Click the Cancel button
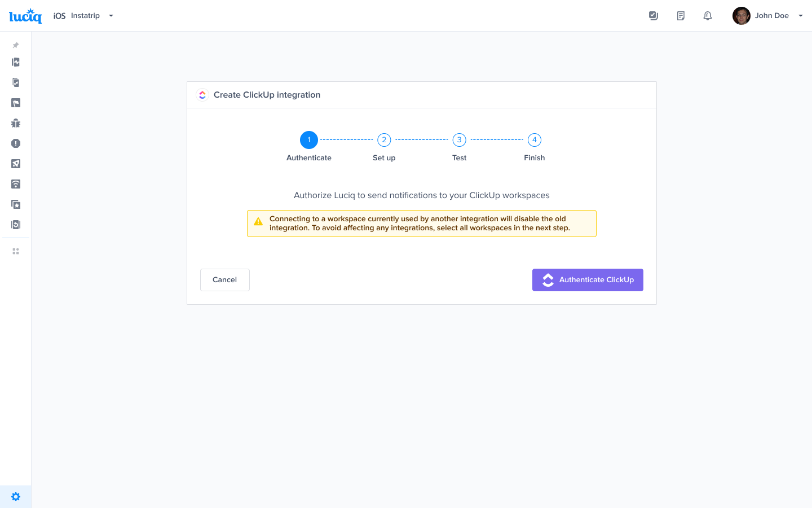This screenshot has height=508, width=812. point(224,279)
